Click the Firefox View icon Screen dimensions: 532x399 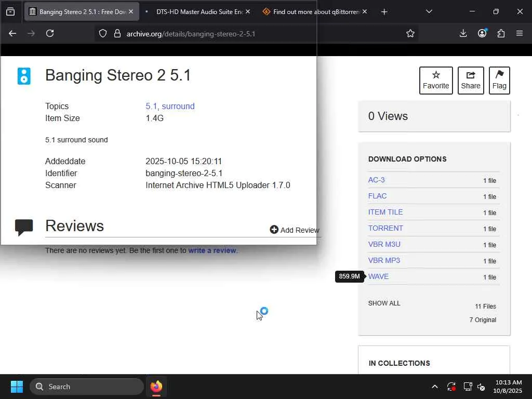pos(10,12)
